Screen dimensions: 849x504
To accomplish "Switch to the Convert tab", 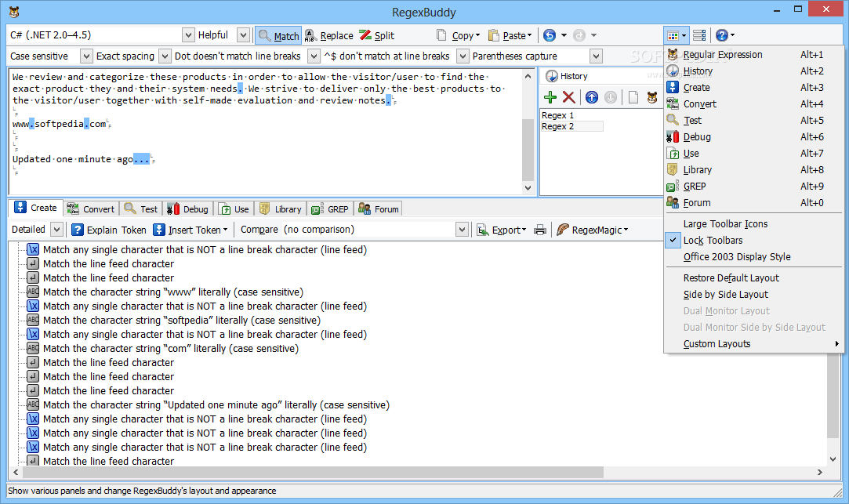I will [x=90, y=209].
